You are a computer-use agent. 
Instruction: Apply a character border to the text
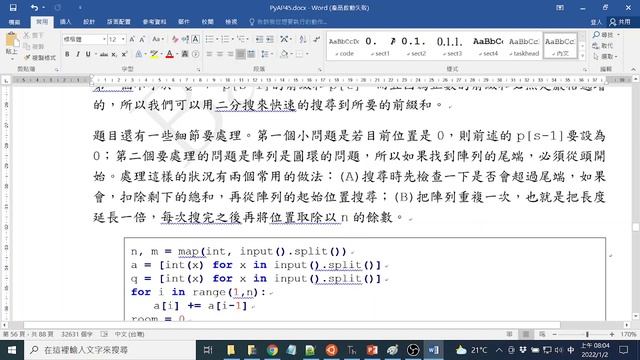[x=196, y=40]
